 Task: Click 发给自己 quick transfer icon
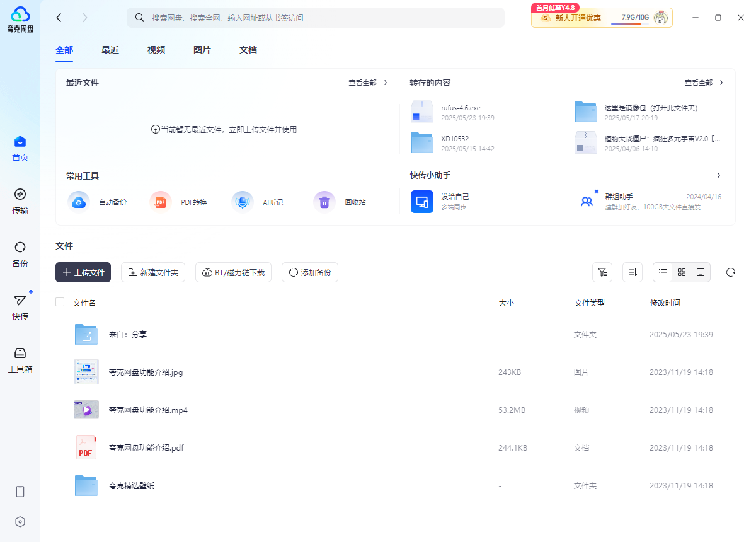[x=422, y=202]
